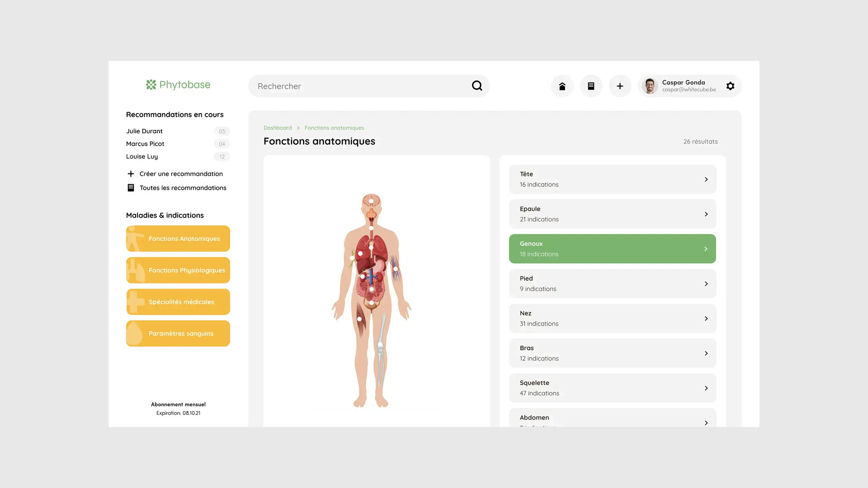868x488 pixels.
Task: Open the home icon button
Action: (x=562, y=86)
